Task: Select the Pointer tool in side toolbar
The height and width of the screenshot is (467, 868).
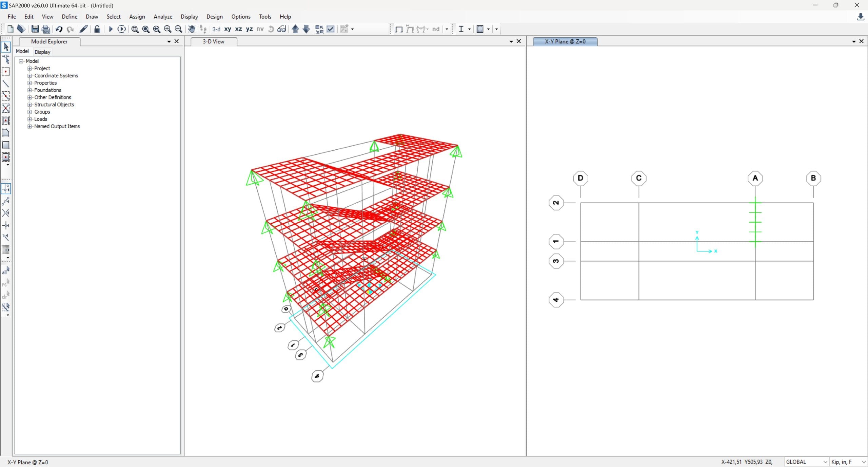Action: (6, 47)
